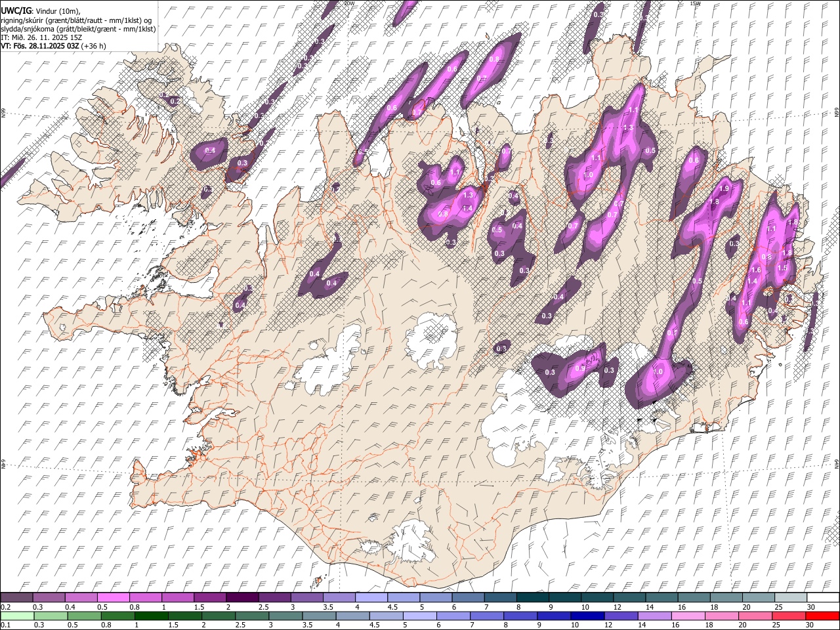Select green-blue legend swatch between 0.3 and 0.5

pos(51,616)
